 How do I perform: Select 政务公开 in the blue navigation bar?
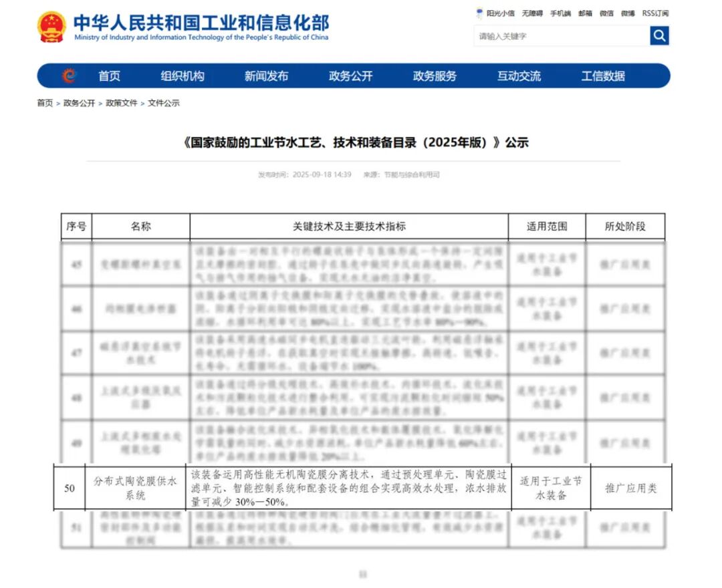click(x=350, y=76)
